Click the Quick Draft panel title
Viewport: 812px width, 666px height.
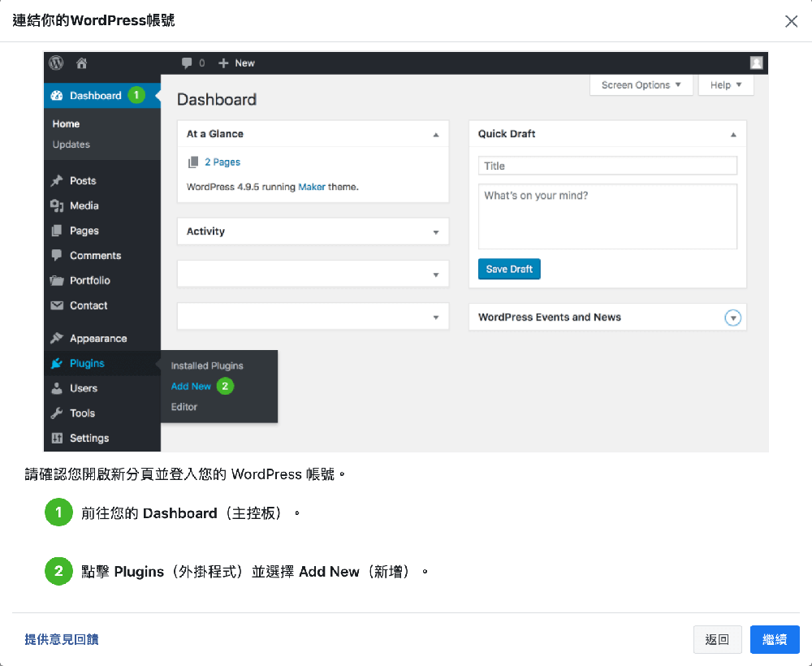click(x=507, y=134)
